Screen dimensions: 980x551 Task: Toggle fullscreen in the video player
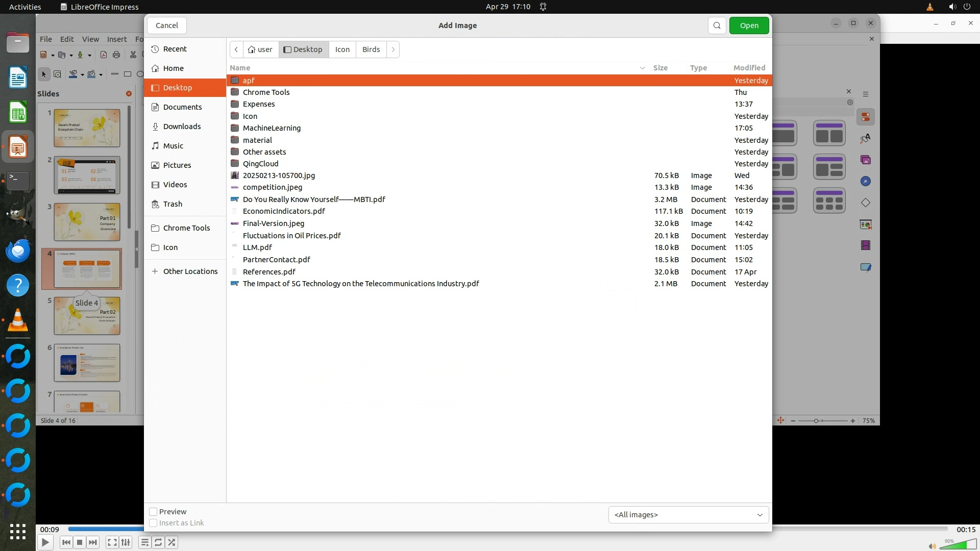coord(112,542)
